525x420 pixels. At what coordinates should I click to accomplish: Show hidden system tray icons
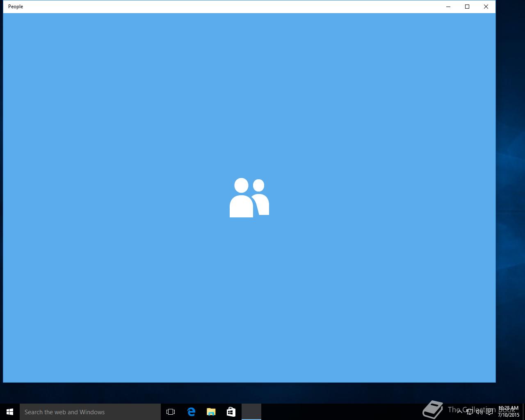(x=460, y=412)
